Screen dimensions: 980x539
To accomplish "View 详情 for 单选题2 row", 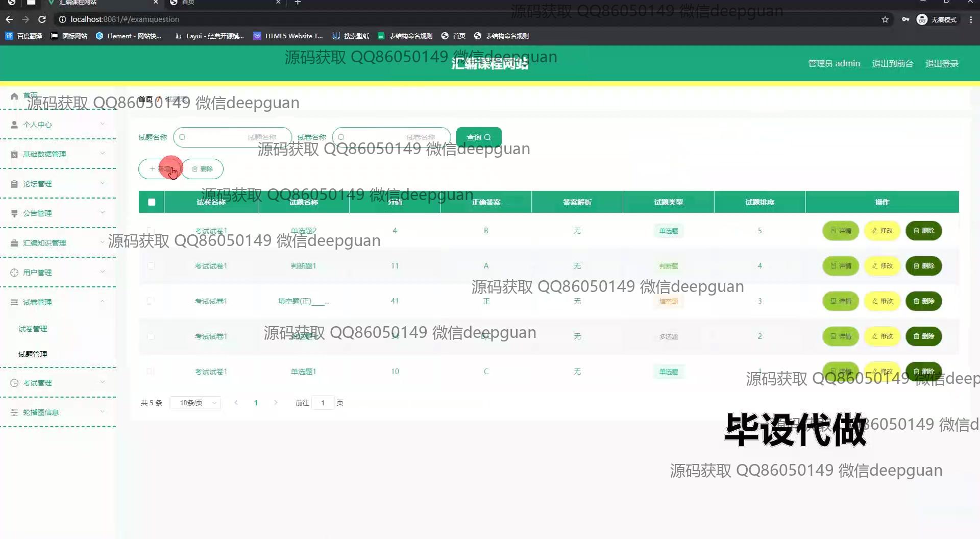I will (x=841, y=231).
